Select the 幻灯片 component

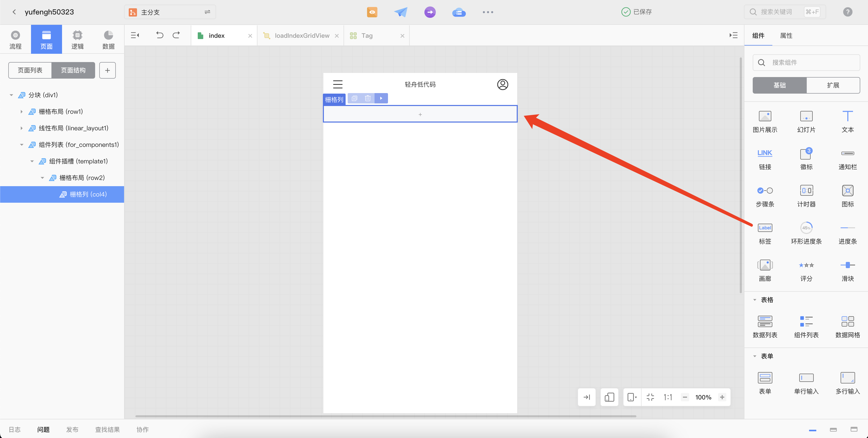[806, 121]
